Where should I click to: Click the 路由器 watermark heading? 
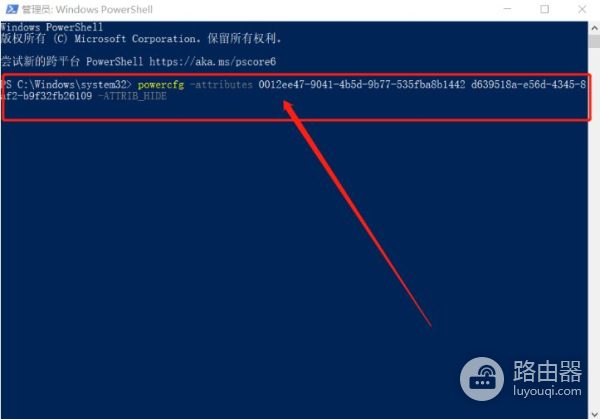pyautogui.click(x=547, y=371)
